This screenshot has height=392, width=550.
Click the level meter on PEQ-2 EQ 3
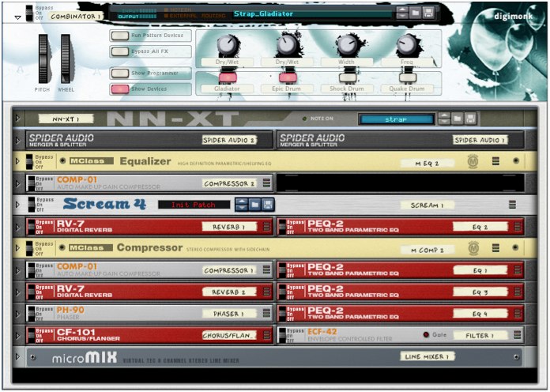click(x=518, y=292)
